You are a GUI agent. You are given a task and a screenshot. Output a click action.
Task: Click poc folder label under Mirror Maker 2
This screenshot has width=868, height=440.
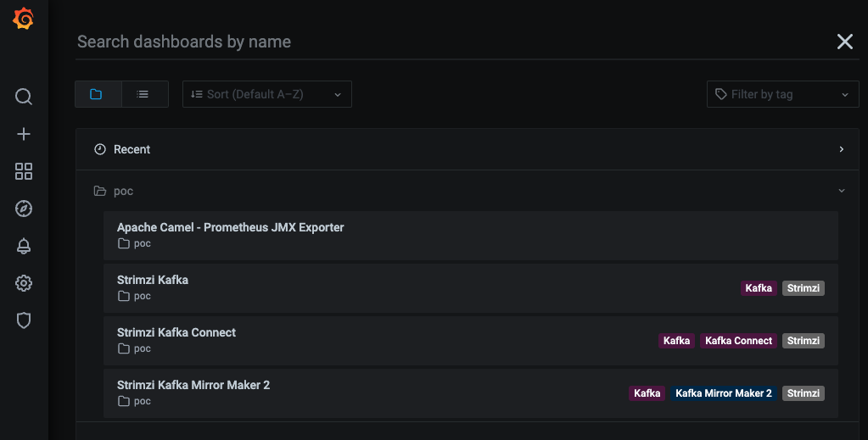[x=135, y=401]
